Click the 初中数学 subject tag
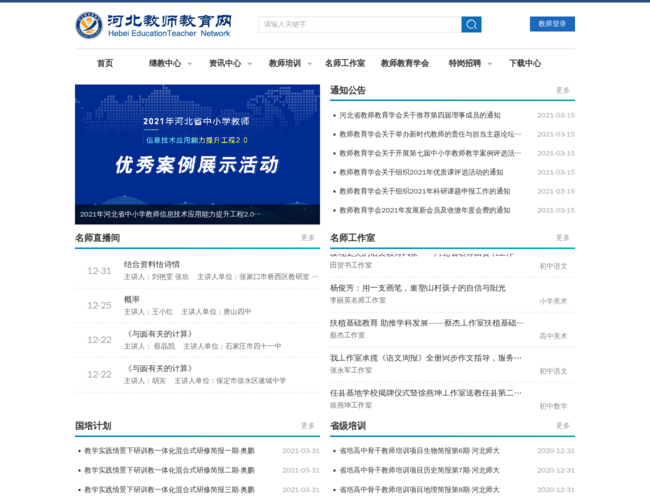Screen dimensions: 650x500 click(553, 406)
